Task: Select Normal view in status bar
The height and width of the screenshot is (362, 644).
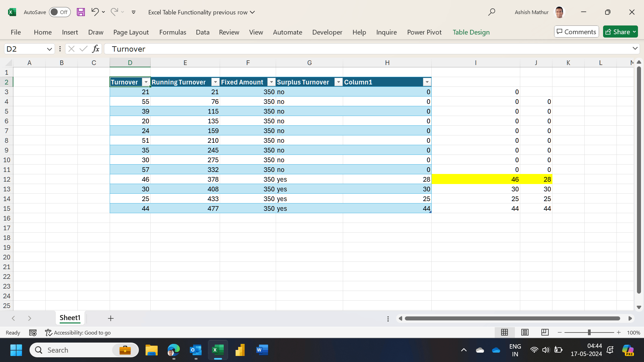Action: [504, 332]
